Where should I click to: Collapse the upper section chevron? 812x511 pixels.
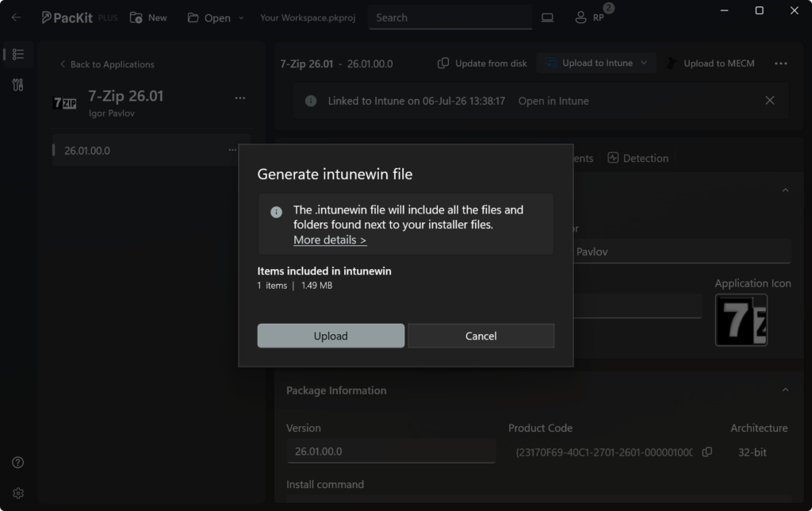[785, 190]
